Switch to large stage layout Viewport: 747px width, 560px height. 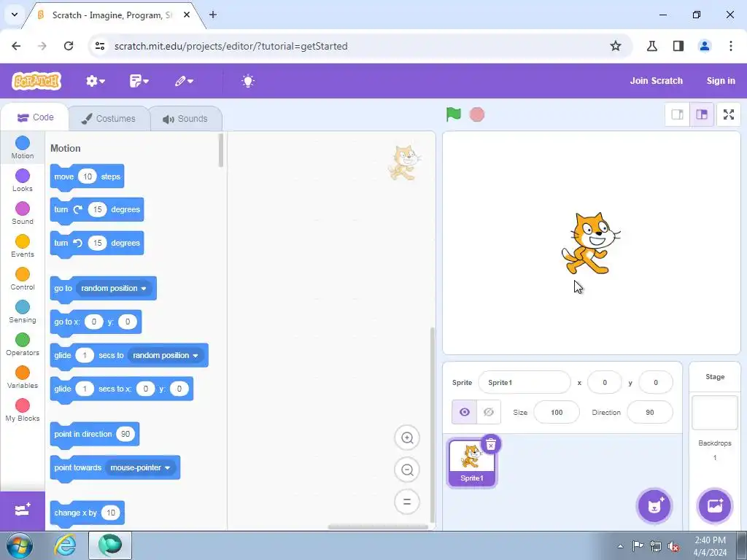pos(702,114)
